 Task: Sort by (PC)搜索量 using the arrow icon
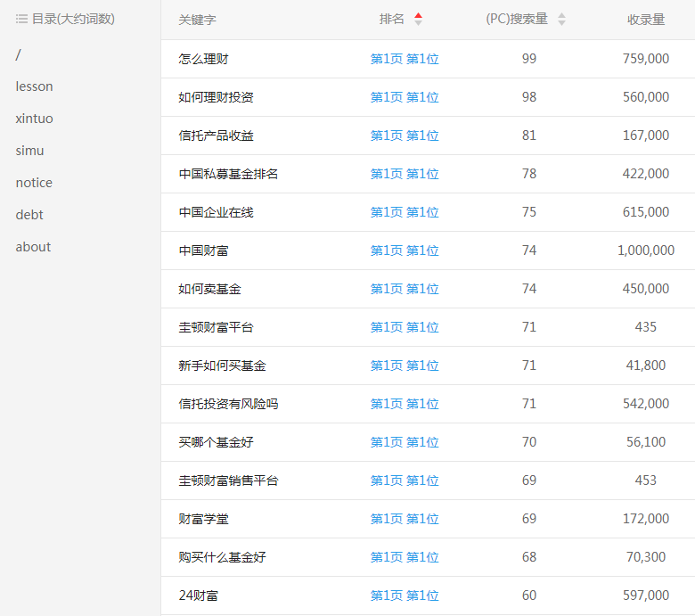(x=561, y=19)
